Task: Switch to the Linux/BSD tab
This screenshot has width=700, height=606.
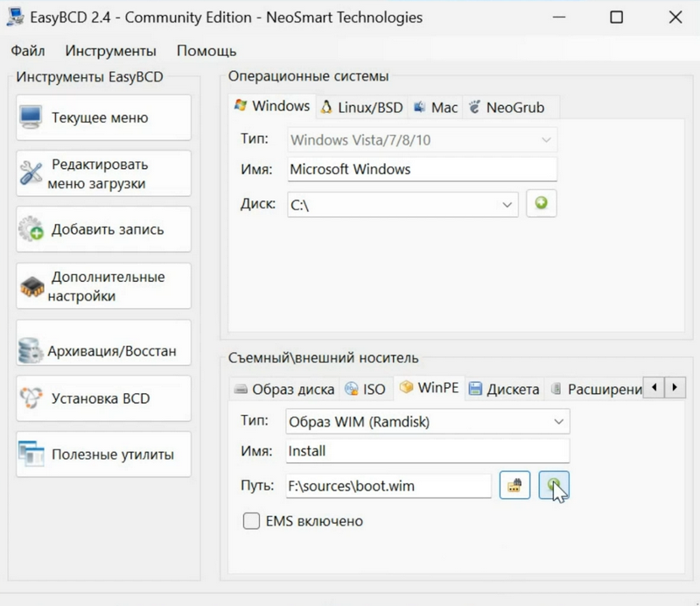Action: point(361,107)
